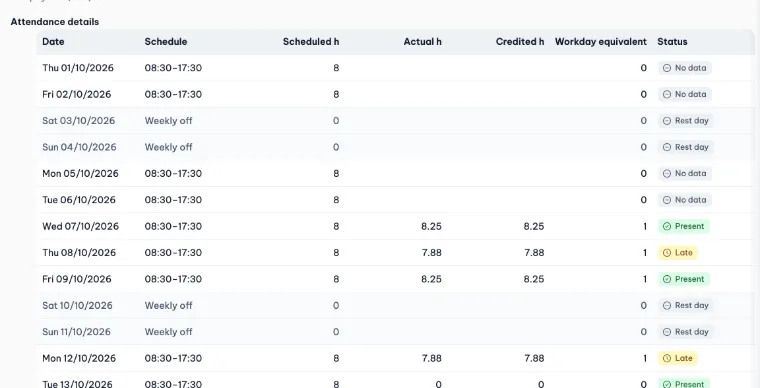Screen dimensions: 760x388
Task: Click the Weekly off schedule on Sun 04/10/2026
Action: point(168,147)
